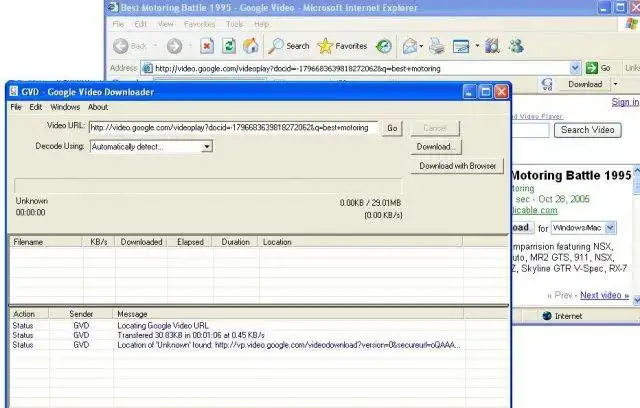Open GVD Edit menu
The width and height of the screenshot is (640, 408).
point(36,107)
